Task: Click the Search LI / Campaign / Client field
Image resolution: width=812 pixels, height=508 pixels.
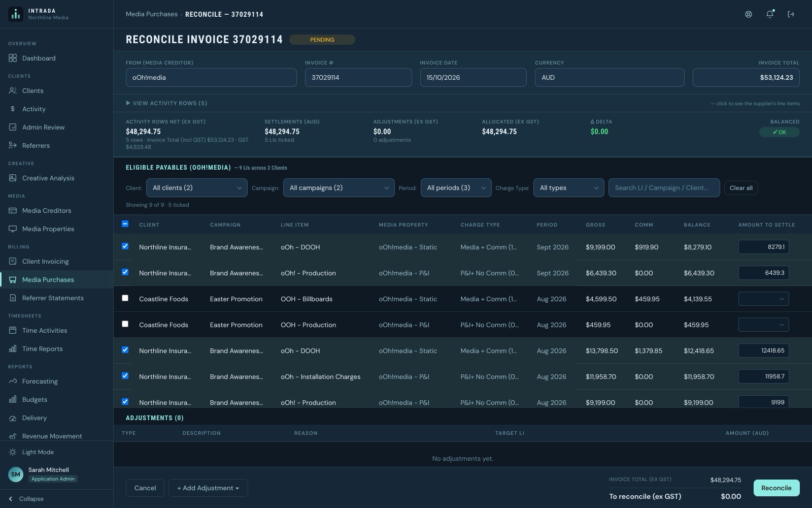Action: click(x=664, y=188)
